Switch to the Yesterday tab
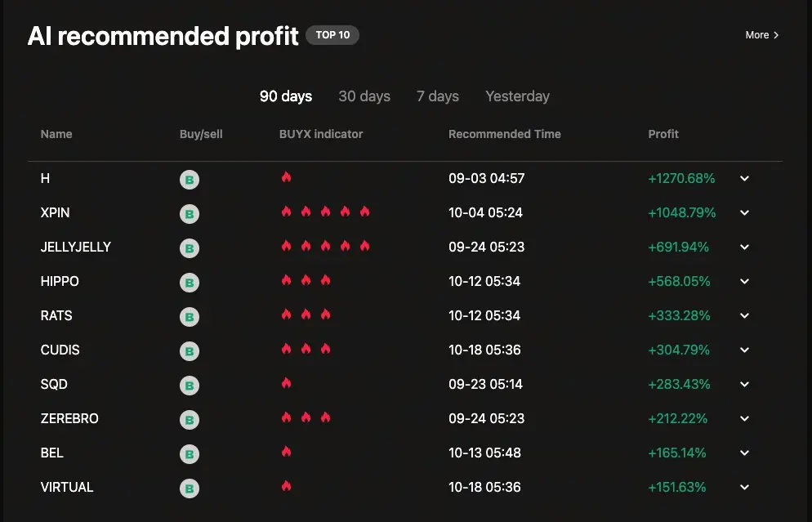Image resolution: width=812 pixels, height=522 pixels. 517,96
